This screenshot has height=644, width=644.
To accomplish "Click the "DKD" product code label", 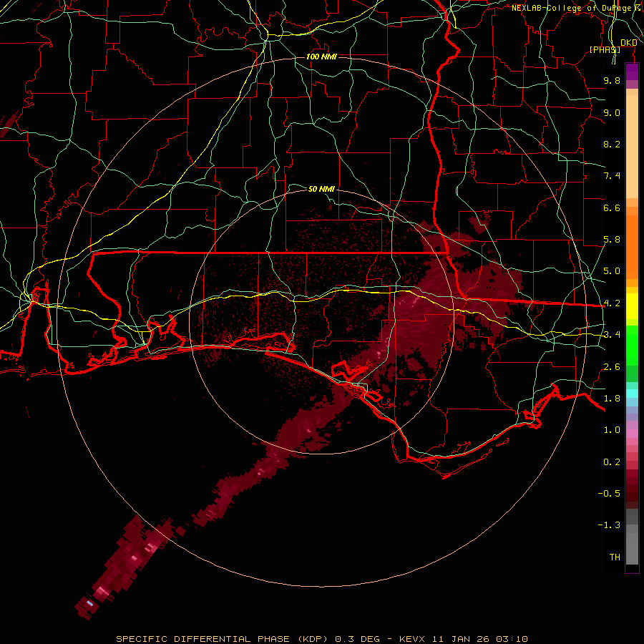I will click(x=629, y=43).
